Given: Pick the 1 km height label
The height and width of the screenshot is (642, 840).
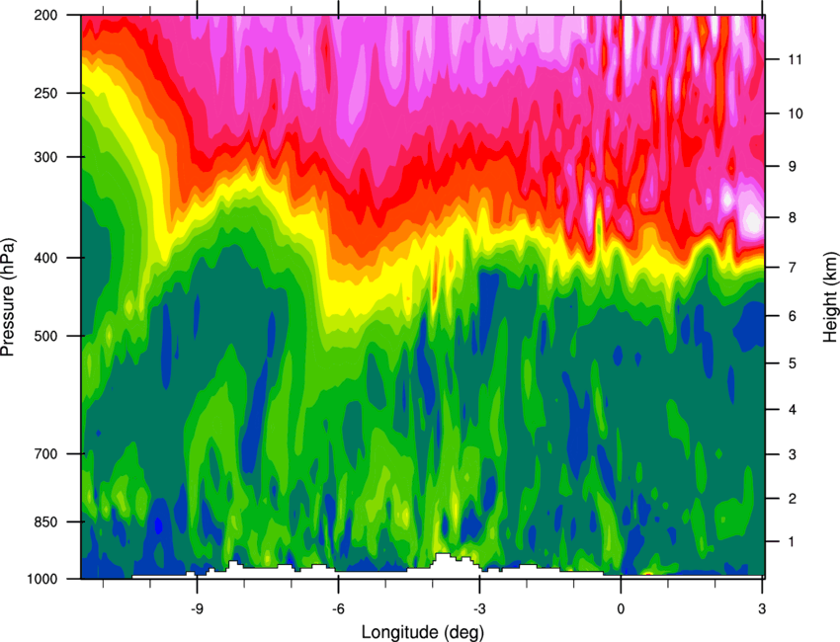Looking at the screenshot, I should 792,542.
